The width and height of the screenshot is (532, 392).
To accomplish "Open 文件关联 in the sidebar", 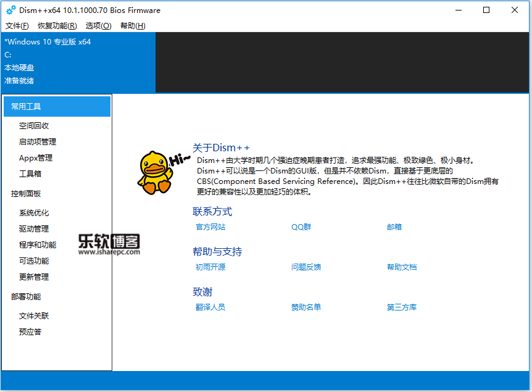I will click(x=34, y=316).
